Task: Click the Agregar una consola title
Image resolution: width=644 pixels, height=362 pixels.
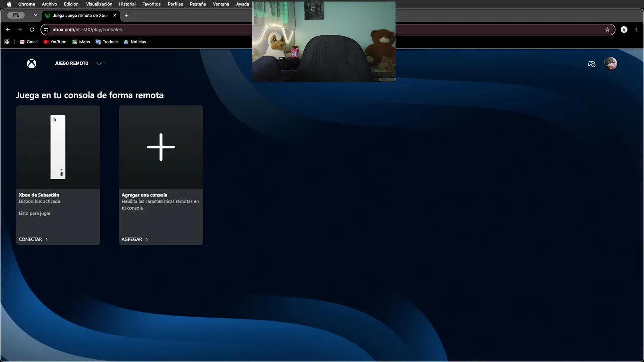Action: [x=144, y=195]
